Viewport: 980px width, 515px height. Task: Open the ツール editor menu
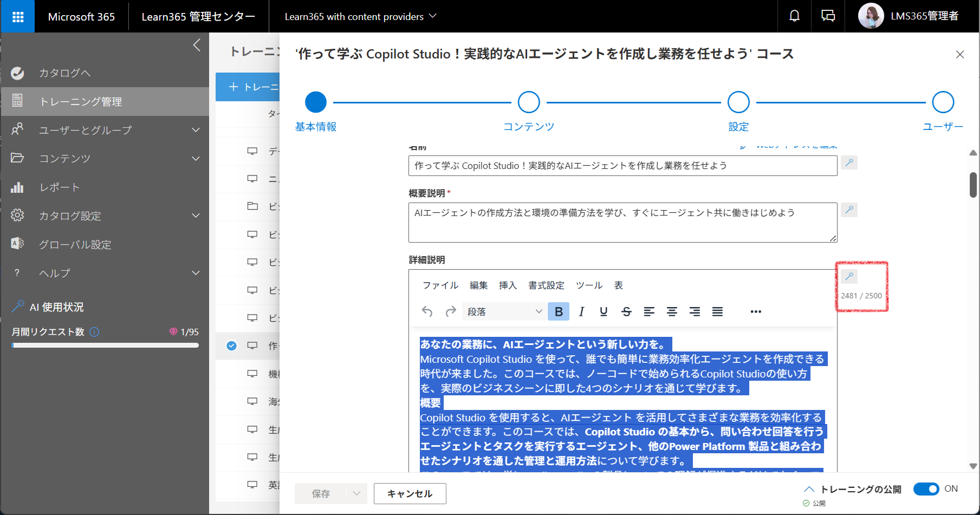pyautogui.click(x=589, y=285)
